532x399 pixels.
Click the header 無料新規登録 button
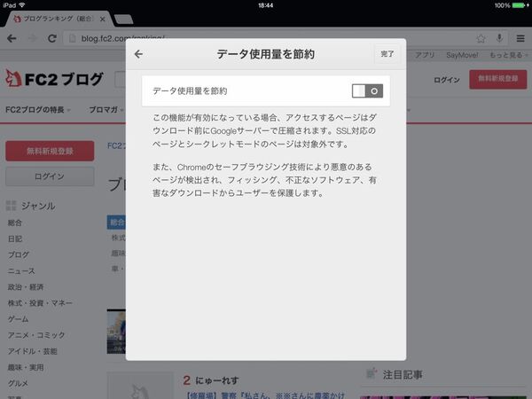(498, 80)
